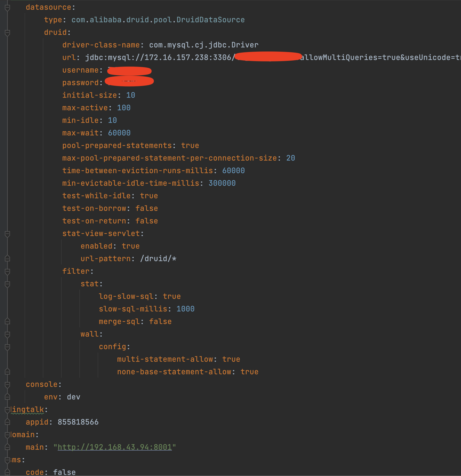
Task: Click the max-wait value 60000
Action: pos(119,133)
